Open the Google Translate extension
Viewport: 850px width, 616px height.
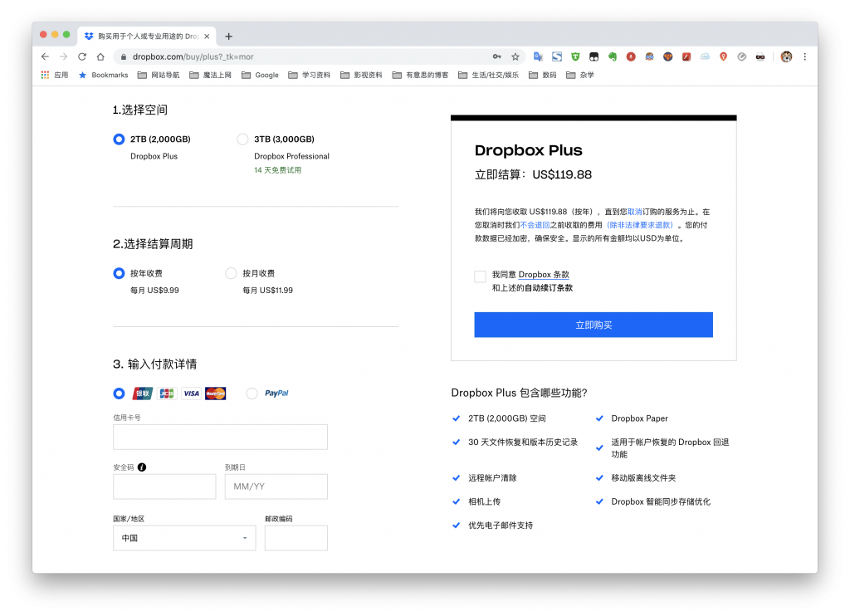(539, 56)
